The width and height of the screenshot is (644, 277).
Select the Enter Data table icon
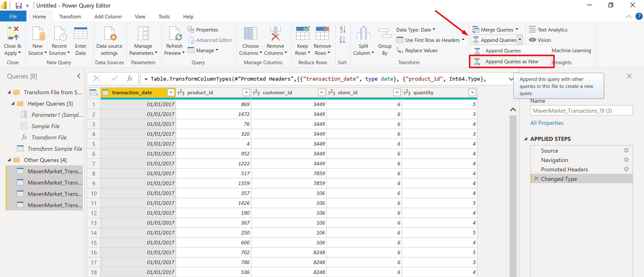(81, 33)
